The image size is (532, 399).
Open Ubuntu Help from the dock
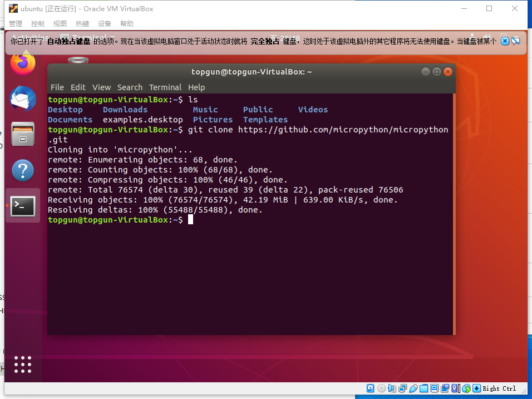(23, 170)
